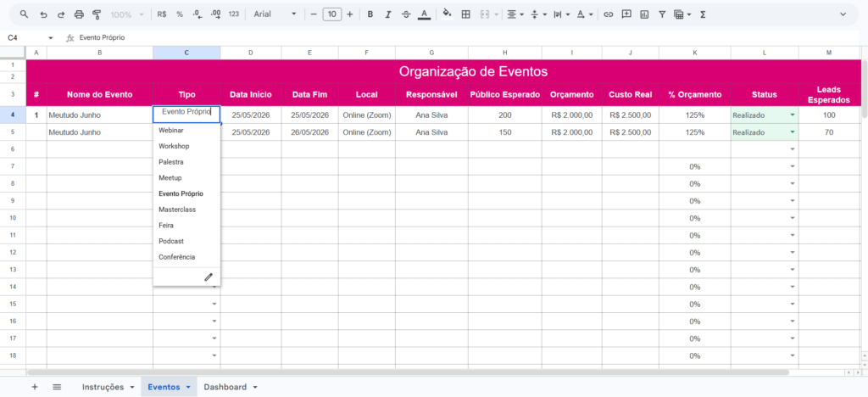Image resolution: width=868 pixels, height=397 pixels.
Task: Open Status dropdown arrow in row 6
Action: click(793, 149)
